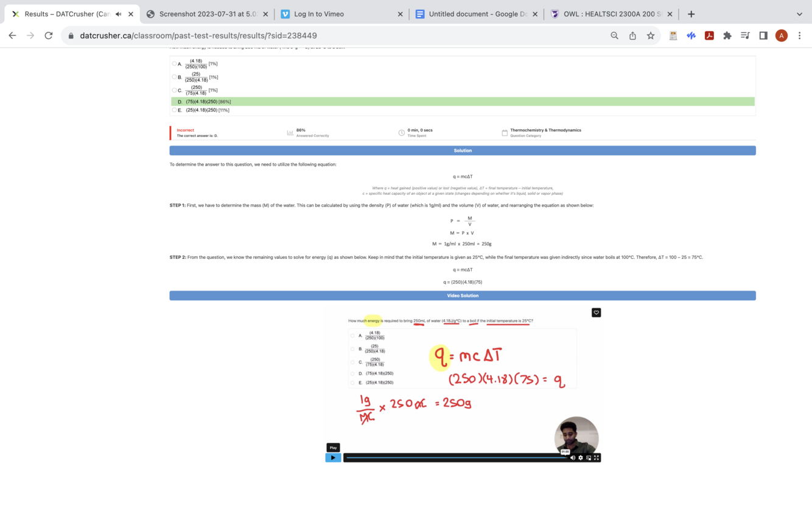
Task: Like the video with the heart icon
Action: (597, 312)
